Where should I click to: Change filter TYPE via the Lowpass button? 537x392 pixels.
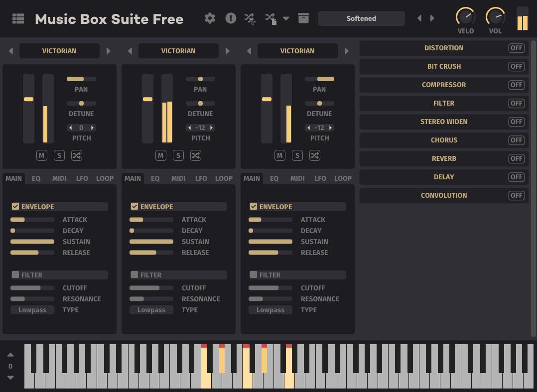coord(32,309)
